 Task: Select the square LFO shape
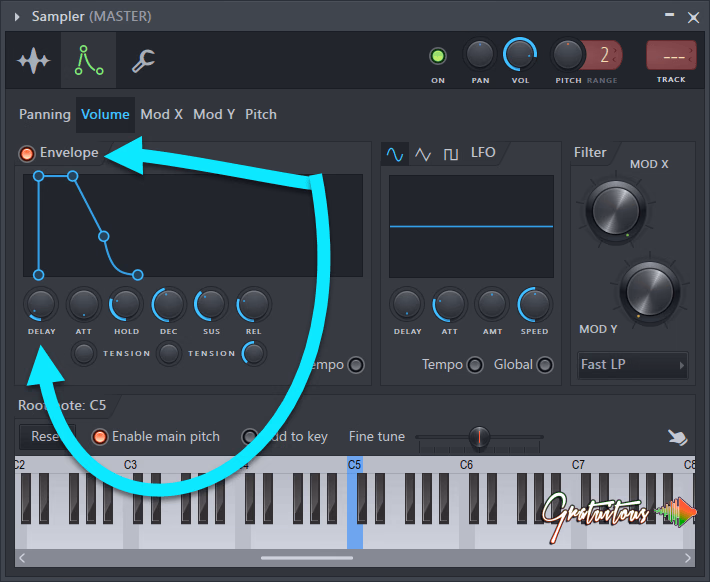451,154
